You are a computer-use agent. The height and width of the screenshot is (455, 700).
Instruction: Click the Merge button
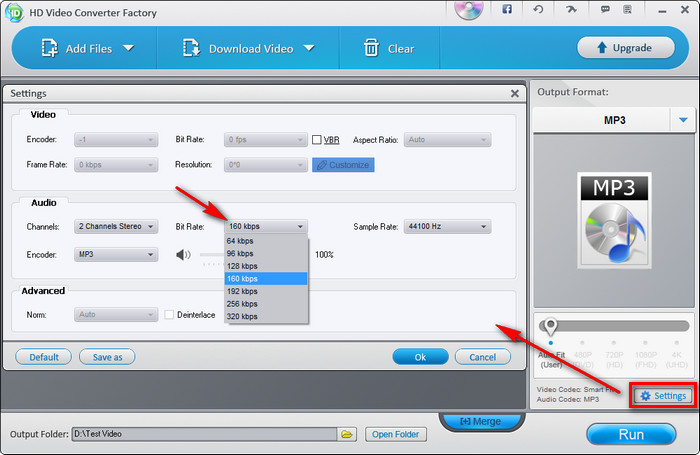pyautogui.click(x=481, y=421)
